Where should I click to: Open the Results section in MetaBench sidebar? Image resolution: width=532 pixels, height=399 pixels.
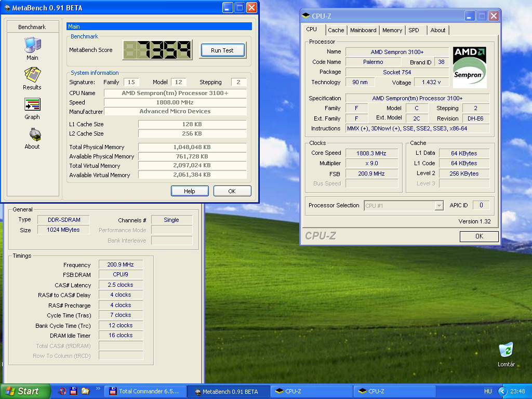coord(32,78)
